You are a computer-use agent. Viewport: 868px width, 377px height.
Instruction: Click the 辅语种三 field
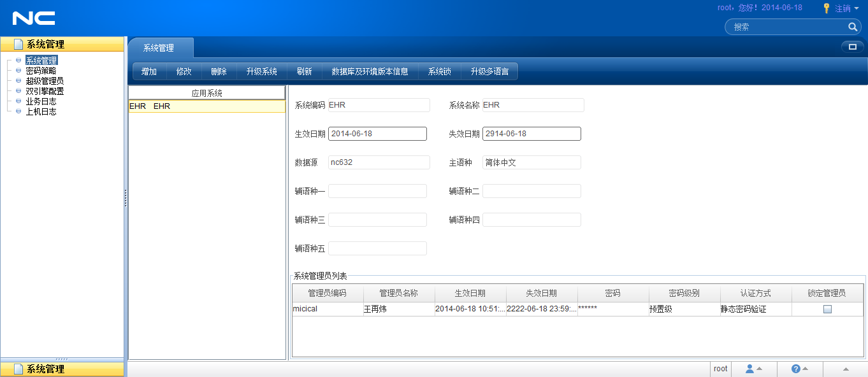pyautogui.click(x=377, y=220)
